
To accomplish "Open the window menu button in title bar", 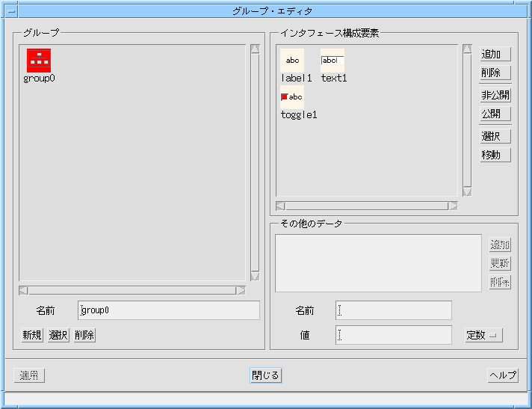I will (x=11, y=11).
